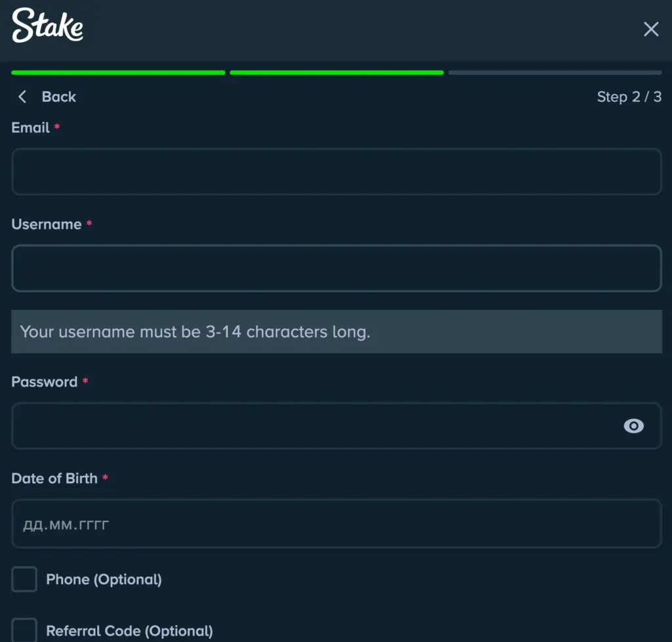672x642 pixels.
Task: Click the back chevron arrow icon
Action: (22, 97)
